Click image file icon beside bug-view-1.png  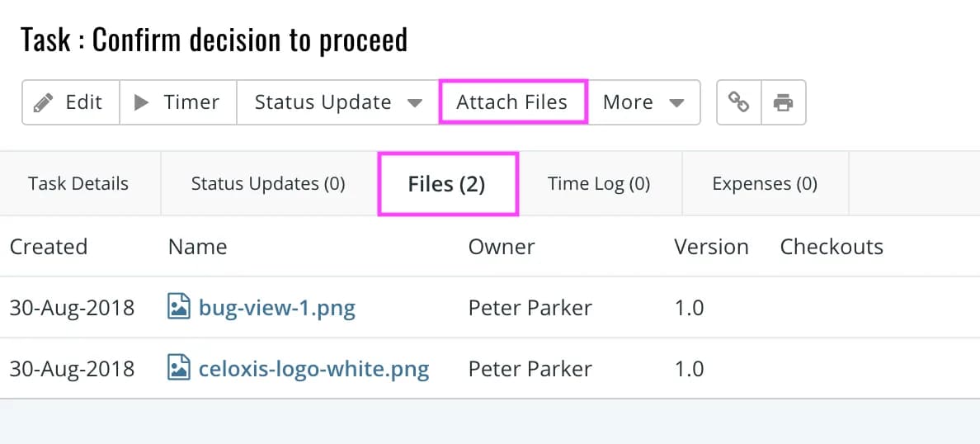[179, 307]
